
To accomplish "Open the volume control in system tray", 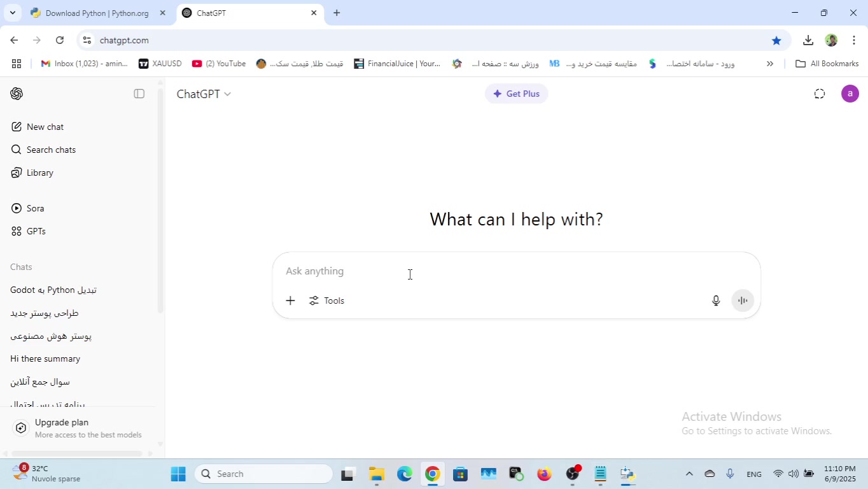I will tap(793, 474).
